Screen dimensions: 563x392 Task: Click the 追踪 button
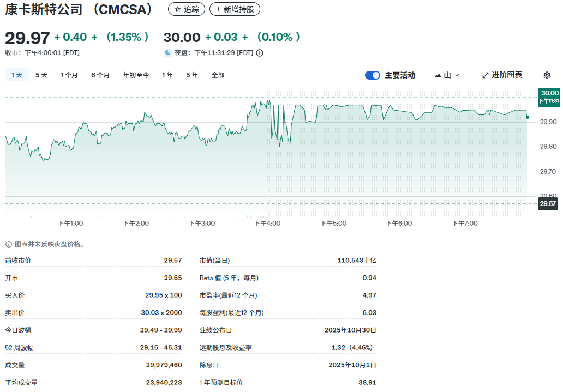187,9
